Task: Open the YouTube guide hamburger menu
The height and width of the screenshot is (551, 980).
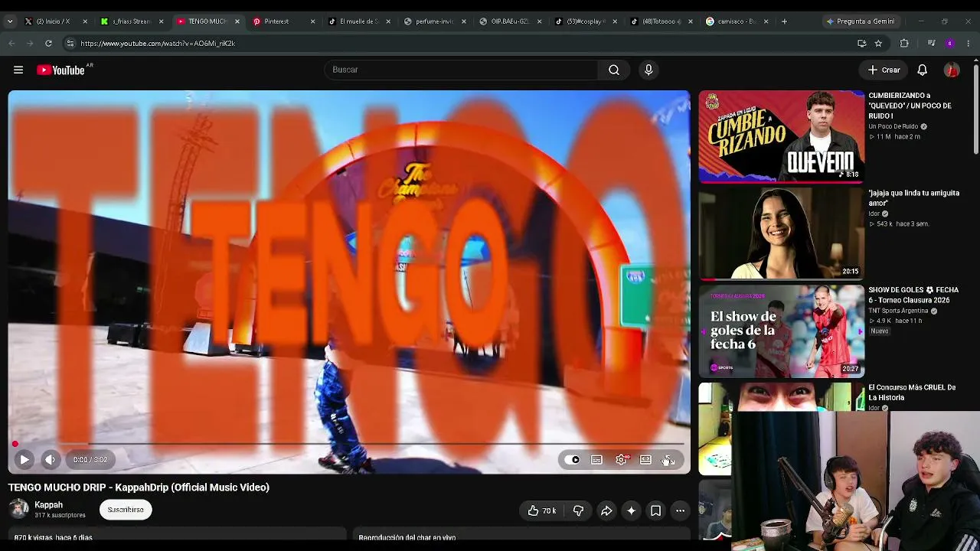Action: tap(18, 70)
